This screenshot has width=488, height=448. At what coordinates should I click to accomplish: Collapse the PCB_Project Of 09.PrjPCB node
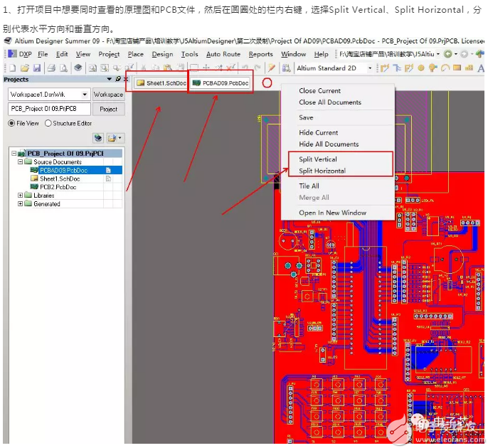pyautogui.click(x=14, y=154)
